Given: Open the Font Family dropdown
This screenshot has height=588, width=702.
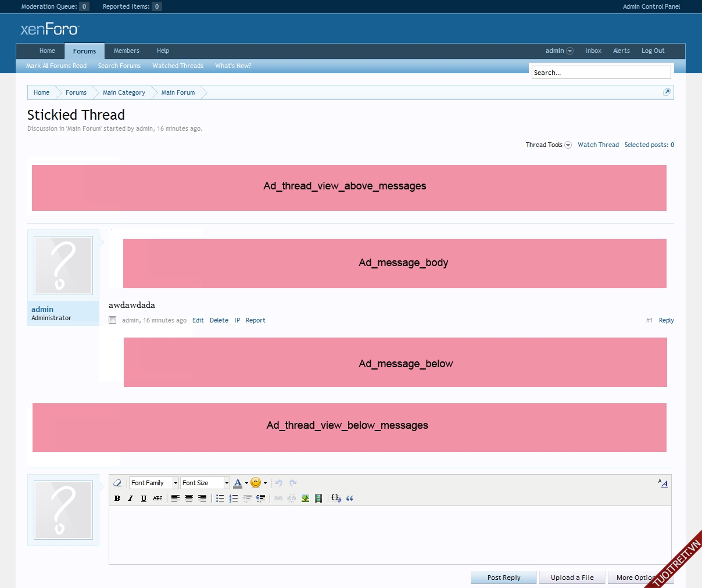Looking at the screenshot, I should pyautogui.click(x=153, y=483).
